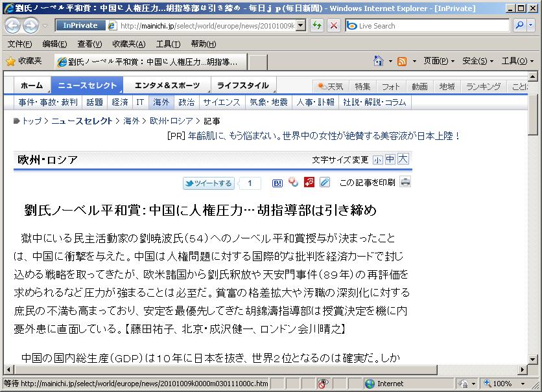Set text size to 中 (medium)
542x392 pixels.
(x=390, y=159)
